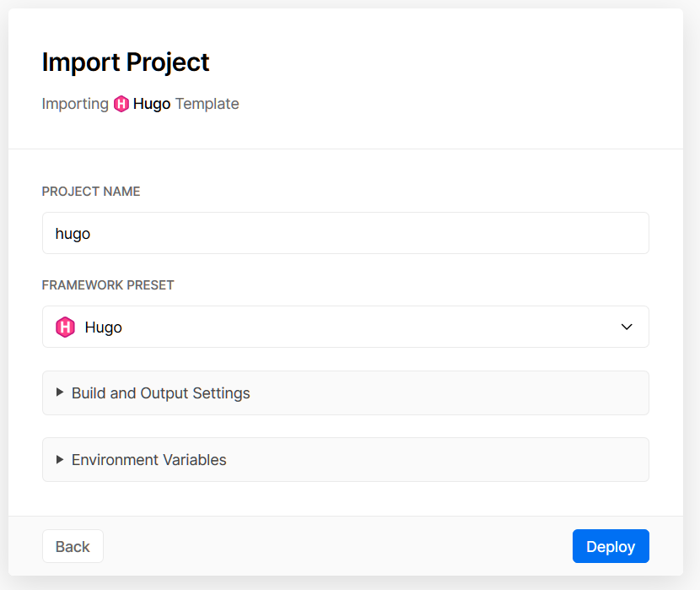700x590 pixels.
Task: Open the Framework Preset dropdown
Action: click(346, 327)
